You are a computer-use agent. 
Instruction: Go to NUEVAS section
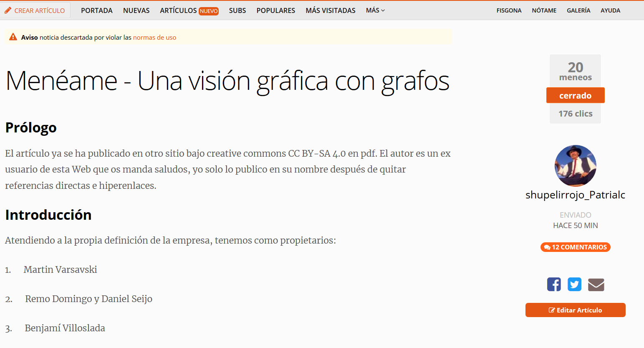[x=136, y=10]
